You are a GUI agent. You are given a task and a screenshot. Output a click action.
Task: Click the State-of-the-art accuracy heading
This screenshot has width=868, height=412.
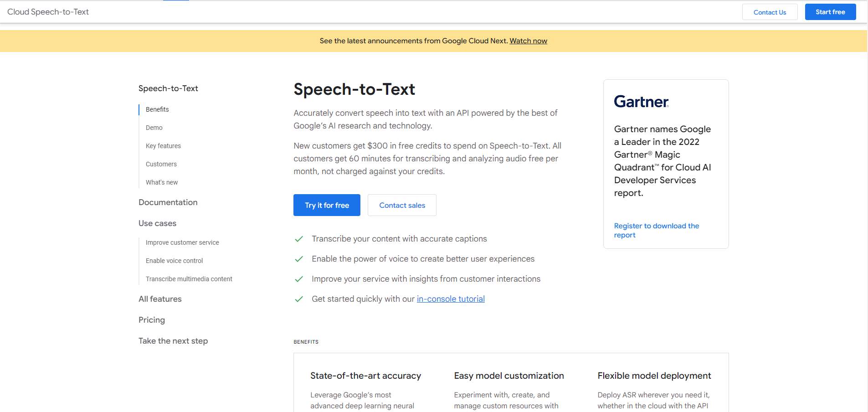click(365, 376)
